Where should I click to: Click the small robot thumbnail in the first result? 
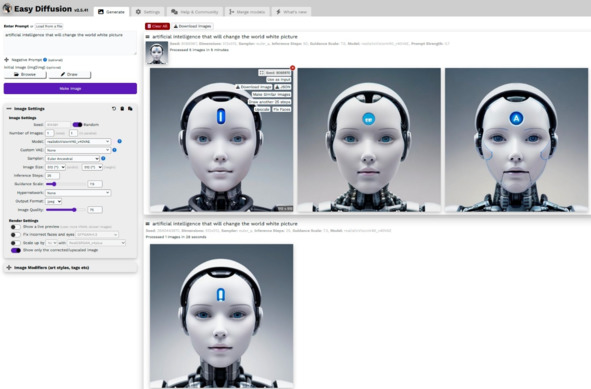[156, 53]
